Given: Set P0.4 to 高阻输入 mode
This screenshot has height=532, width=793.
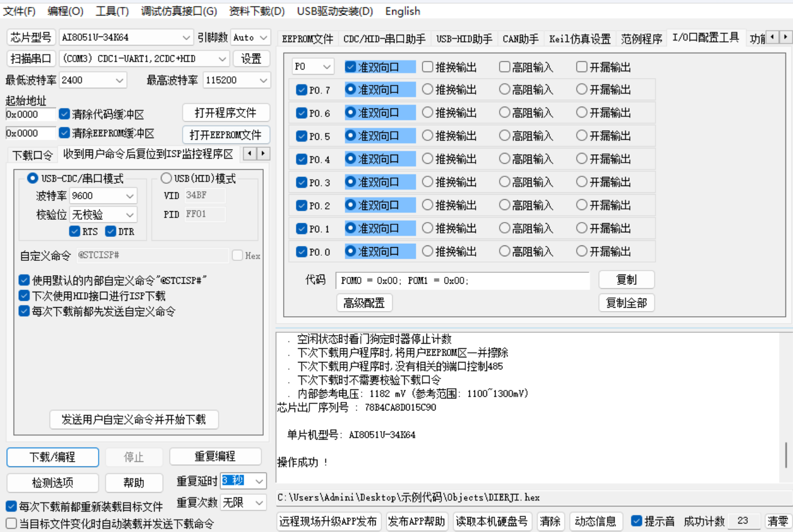Looking at the screenshot, I should point(505,159).
